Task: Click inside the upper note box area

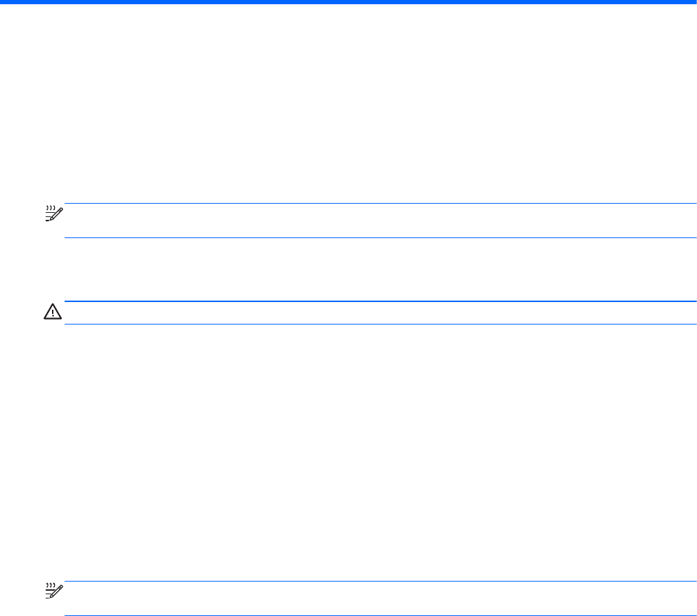Action: click(x=379, y=221)
